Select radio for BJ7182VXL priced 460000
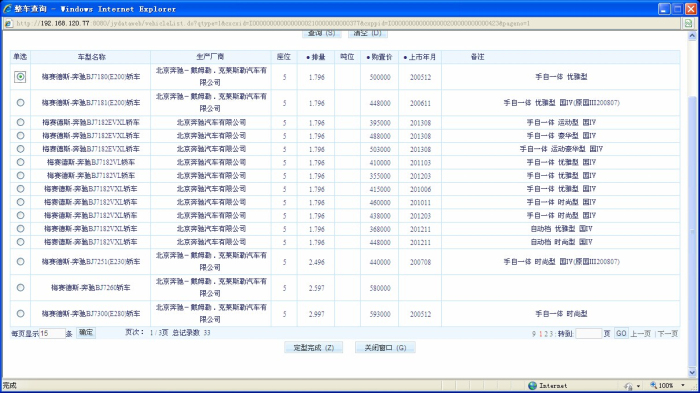 (x=20, y=202)
